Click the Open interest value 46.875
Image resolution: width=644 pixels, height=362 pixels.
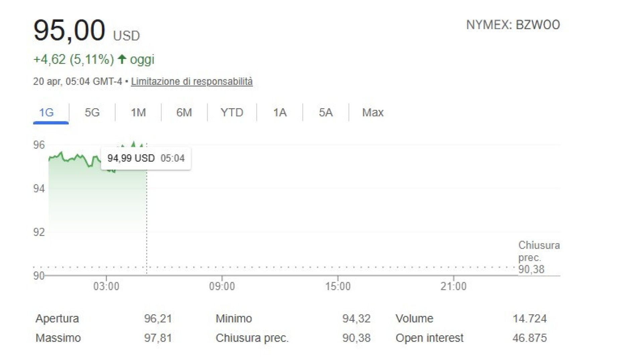point(529,338)
